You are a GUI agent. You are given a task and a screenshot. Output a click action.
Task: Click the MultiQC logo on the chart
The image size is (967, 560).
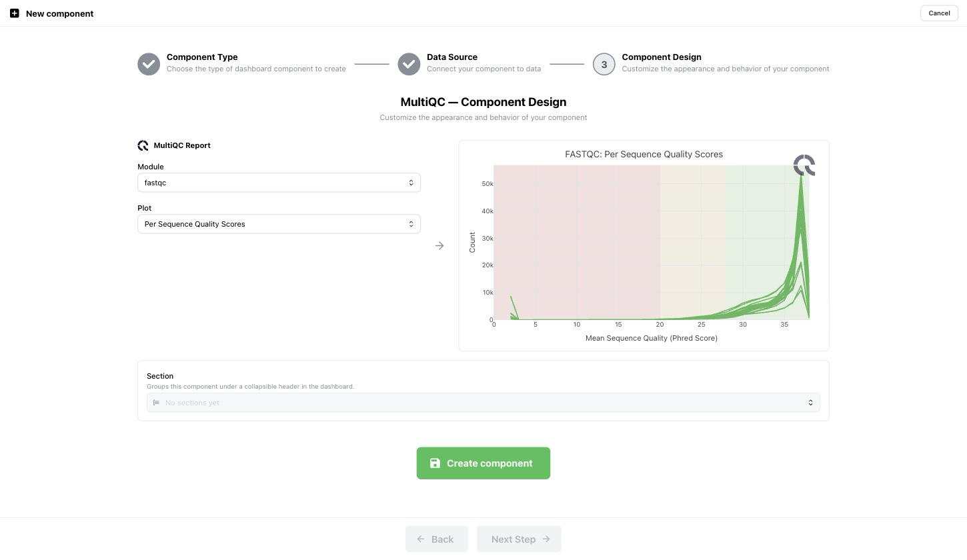pos(804,165)
